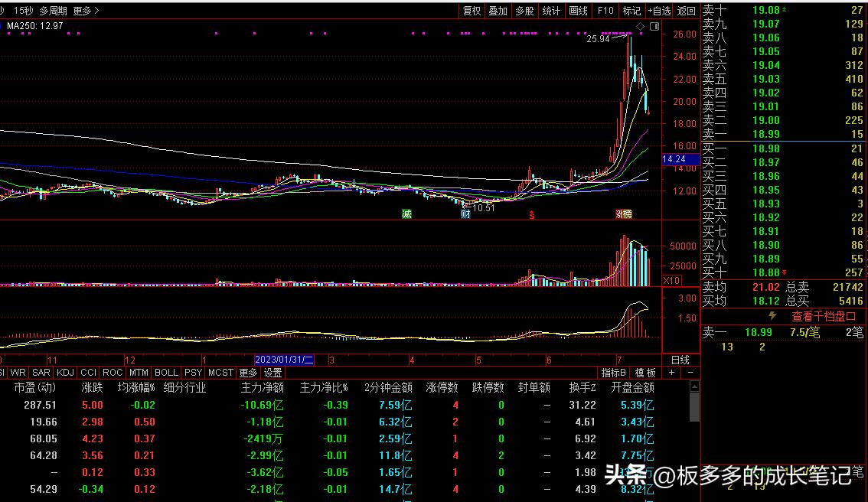Toggle the 标记 marker function
Viewport: 868px width, 502px height.
click(x=631, y=11)
